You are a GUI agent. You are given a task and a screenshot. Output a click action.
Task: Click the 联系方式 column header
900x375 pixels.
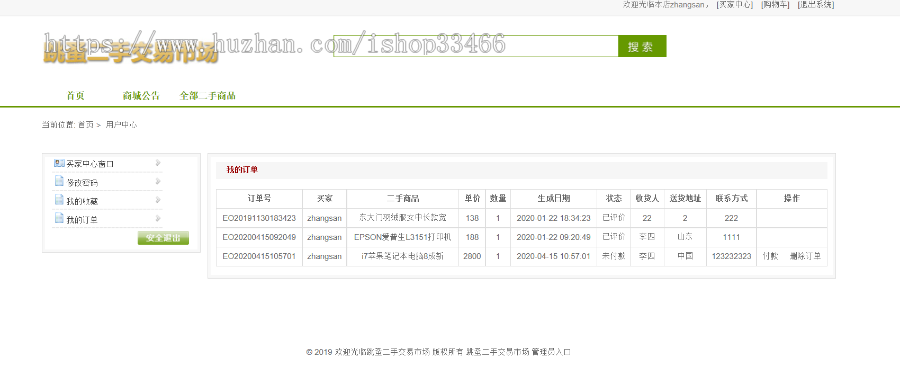pyautogui.click(x=731, y=199)
